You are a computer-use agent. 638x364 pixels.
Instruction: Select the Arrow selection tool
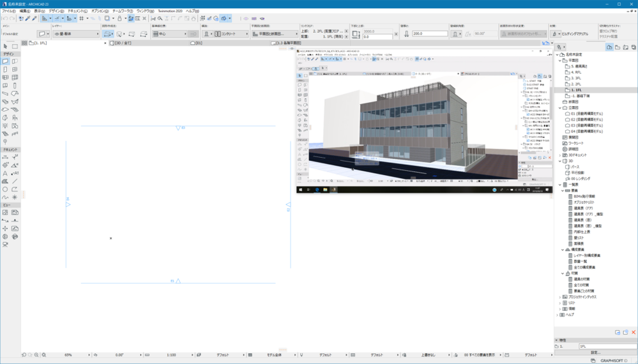click(x=5, y=47)
